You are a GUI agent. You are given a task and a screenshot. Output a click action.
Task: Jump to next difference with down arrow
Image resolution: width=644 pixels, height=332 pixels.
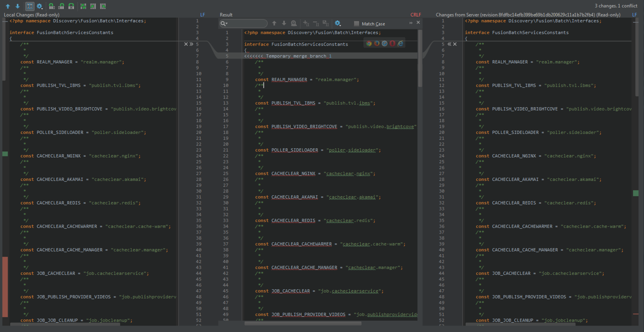17,6
